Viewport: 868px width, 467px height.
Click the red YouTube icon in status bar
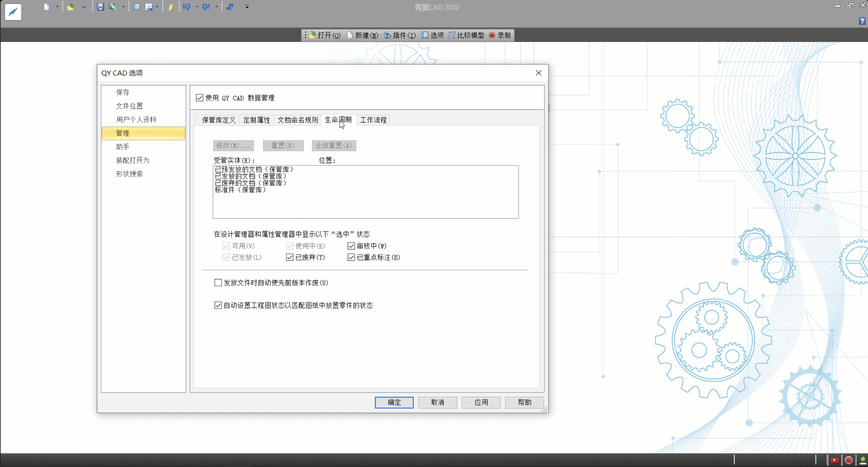tap(834, 460)
